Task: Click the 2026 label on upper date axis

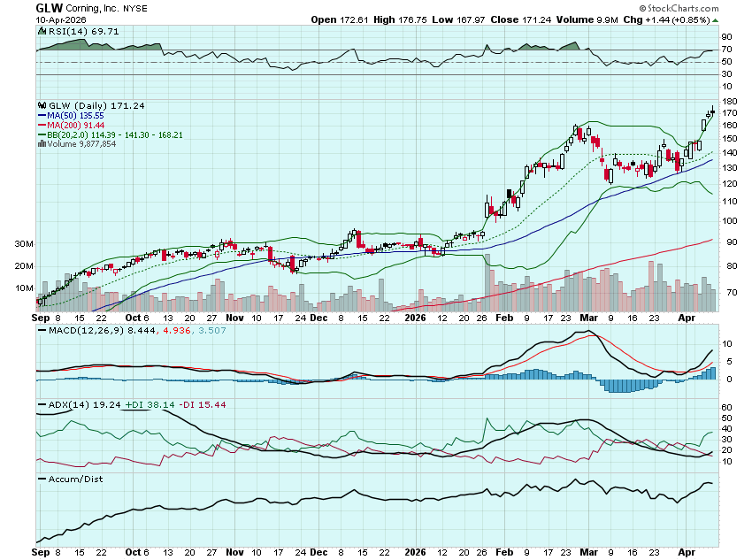Action: pos(415,318)
